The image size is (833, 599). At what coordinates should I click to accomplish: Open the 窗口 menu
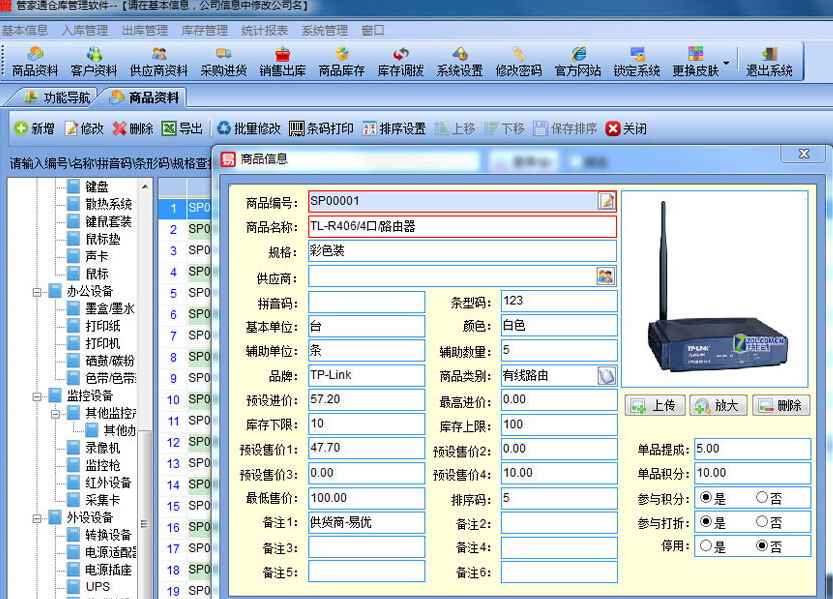pyautogui.click(x=372, y=31)
